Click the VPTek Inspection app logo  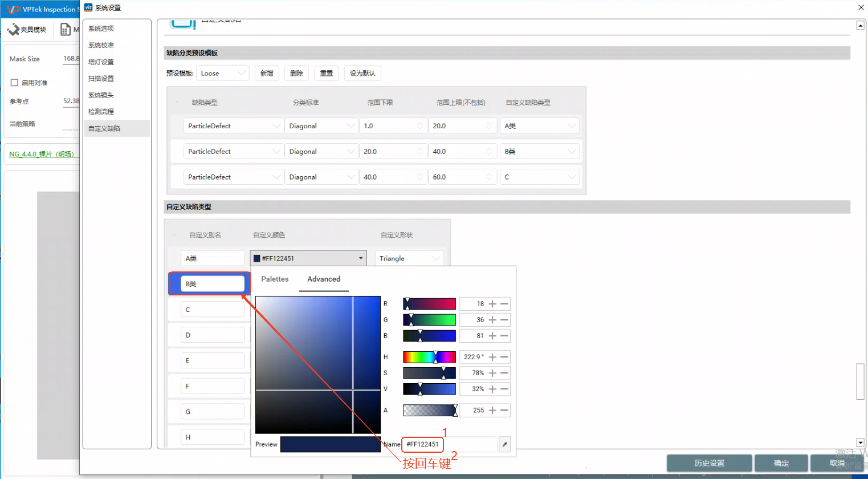click(x=13, y=9)
